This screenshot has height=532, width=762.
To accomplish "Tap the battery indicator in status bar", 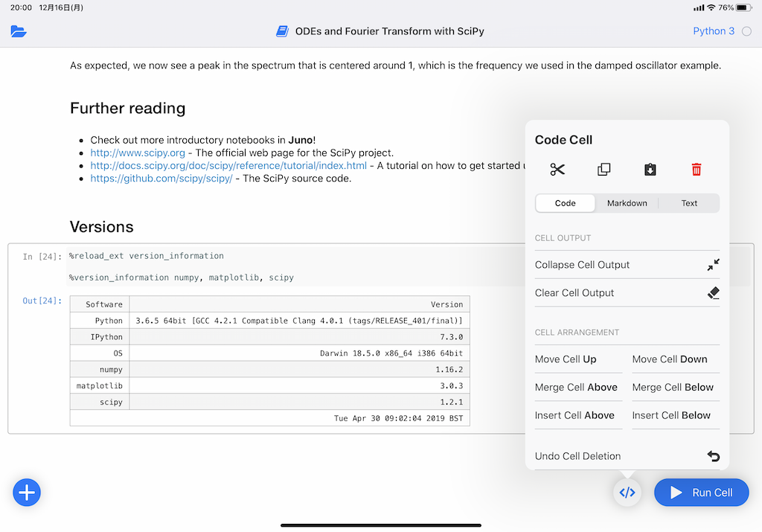I will (744, 7).
